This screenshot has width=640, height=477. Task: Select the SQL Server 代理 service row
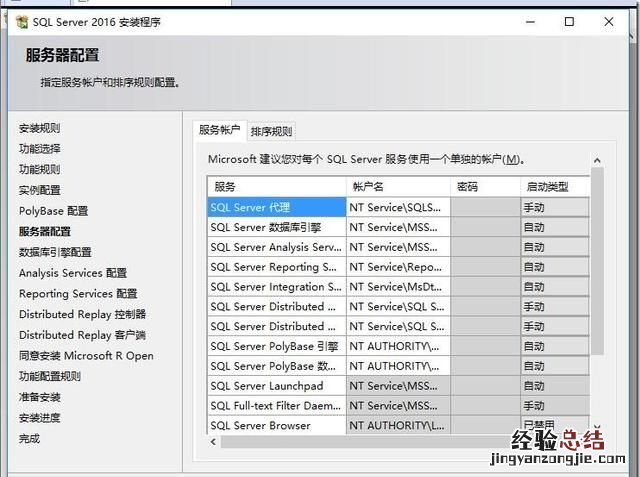(277, 207)
